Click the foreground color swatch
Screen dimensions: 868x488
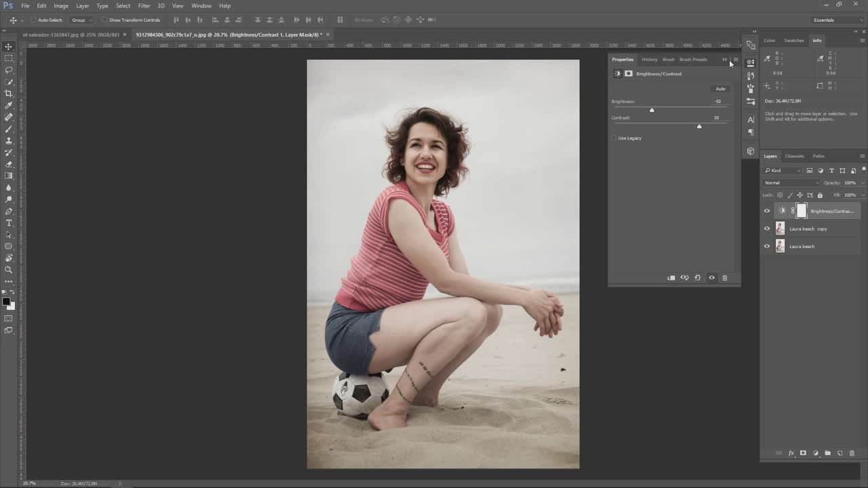point(6,302)
